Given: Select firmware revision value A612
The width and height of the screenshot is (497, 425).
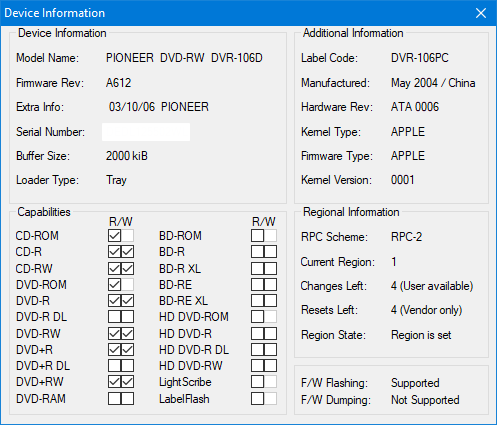Looking at the screenshot, I should click(118, 83).
